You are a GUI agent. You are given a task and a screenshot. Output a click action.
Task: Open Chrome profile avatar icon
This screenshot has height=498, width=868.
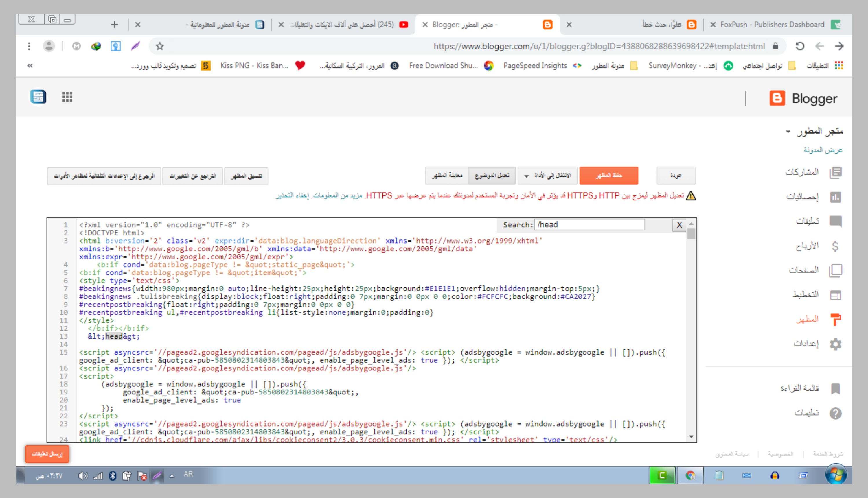point(49,46)
